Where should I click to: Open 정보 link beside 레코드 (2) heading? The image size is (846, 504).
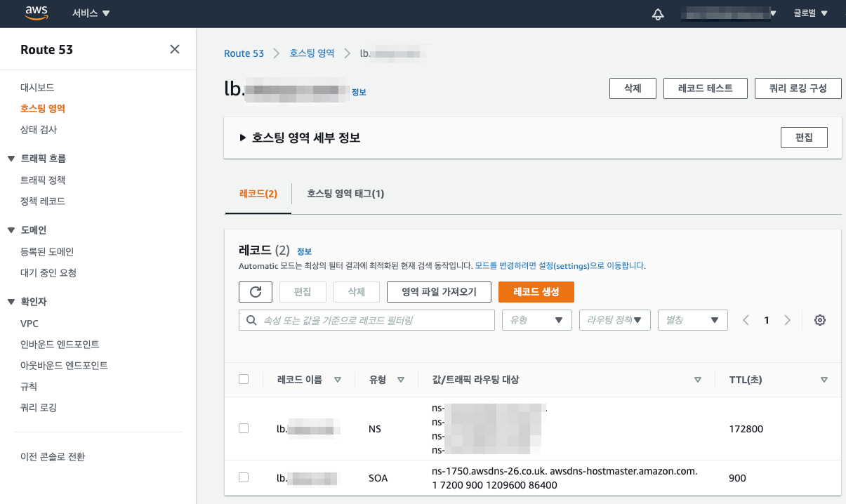(304, 251)
